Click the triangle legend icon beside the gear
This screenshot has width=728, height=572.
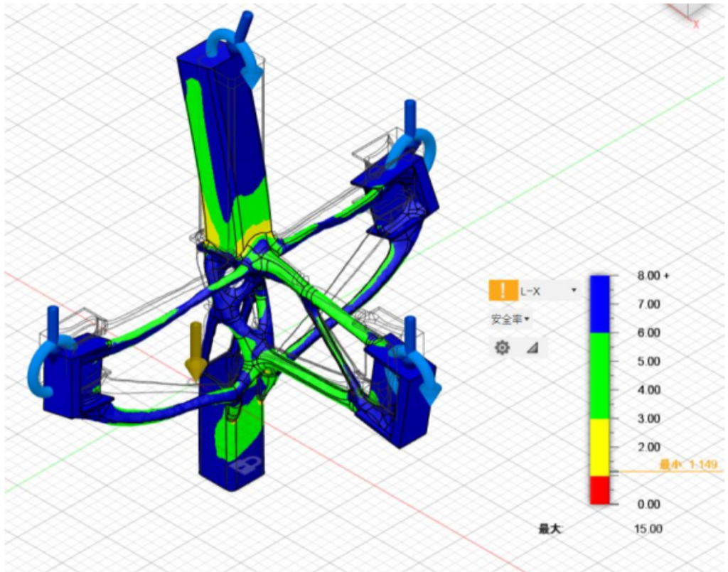(532, 347)
